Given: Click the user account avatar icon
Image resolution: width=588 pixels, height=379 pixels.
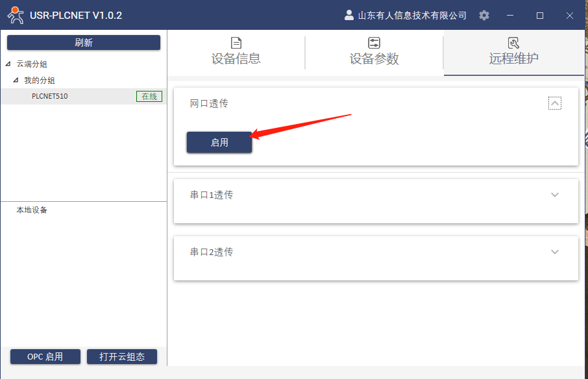Looking at the screenshot, I should point(349,15).
